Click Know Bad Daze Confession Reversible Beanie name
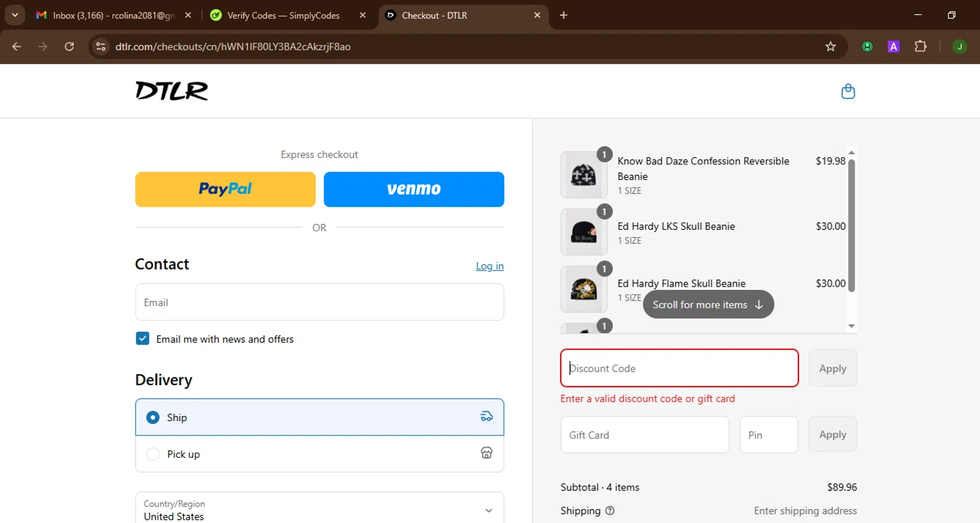Image resolution: width=980 pixels, height=523 pixels. click(704, 168)
